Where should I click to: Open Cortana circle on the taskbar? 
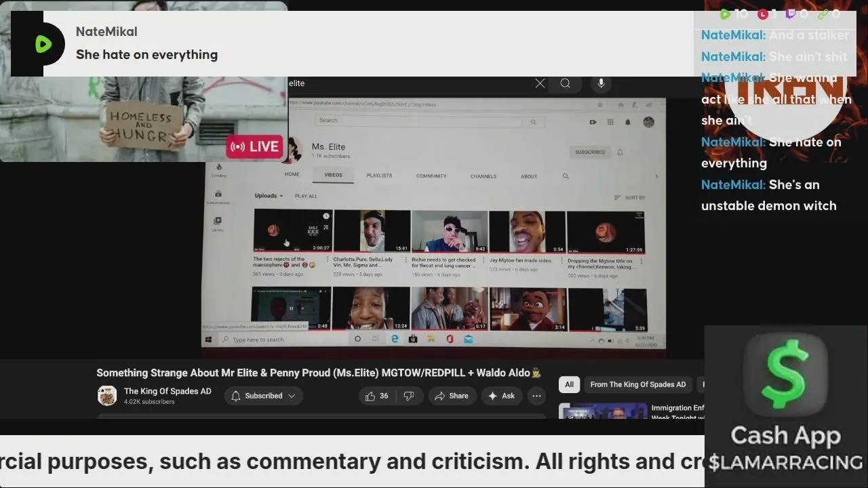tap(357, 339)
